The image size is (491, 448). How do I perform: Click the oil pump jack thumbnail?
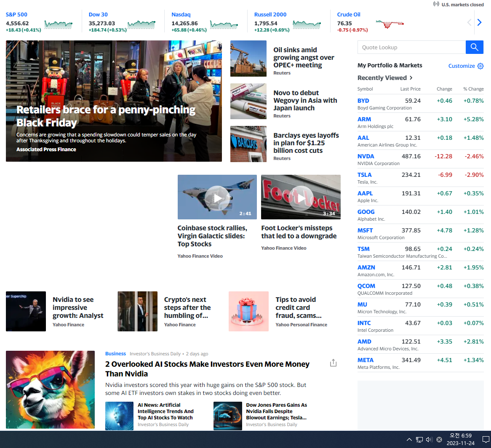(248, 59)
